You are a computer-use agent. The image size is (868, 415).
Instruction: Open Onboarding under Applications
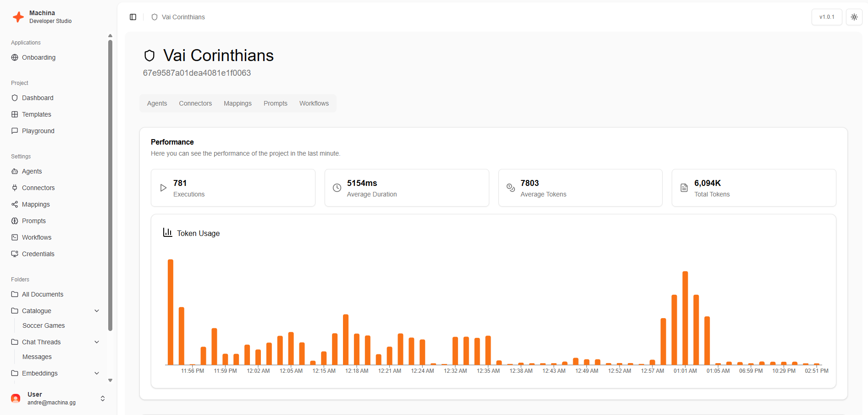(39, 57)
